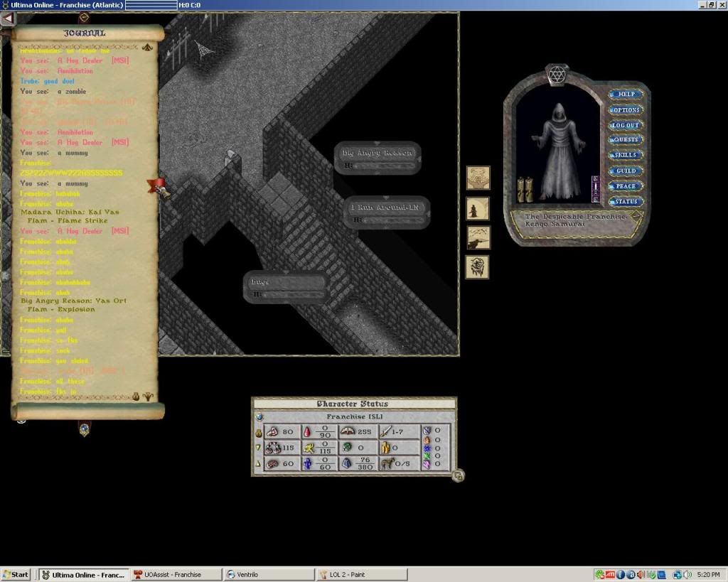Click the journal scroll-down arrow at bottom
Image resolution: width=728 pixels, height=582 pixels.
[148, 397]
